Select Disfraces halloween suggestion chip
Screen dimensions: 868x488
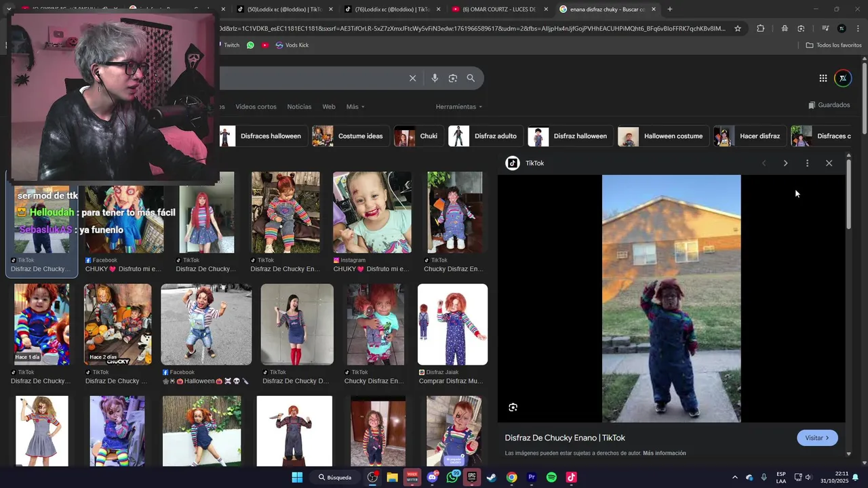point(263,136)
